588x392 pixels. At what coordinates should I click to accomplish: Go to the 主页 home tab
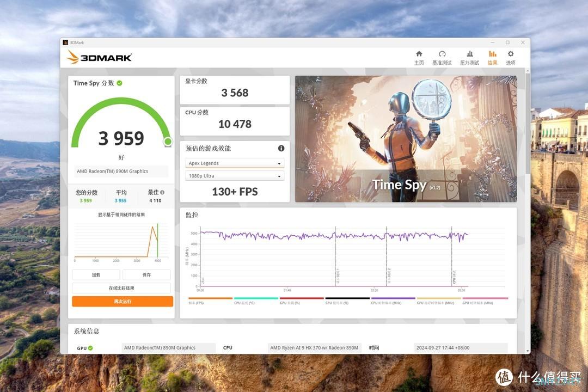pos(419,58)
